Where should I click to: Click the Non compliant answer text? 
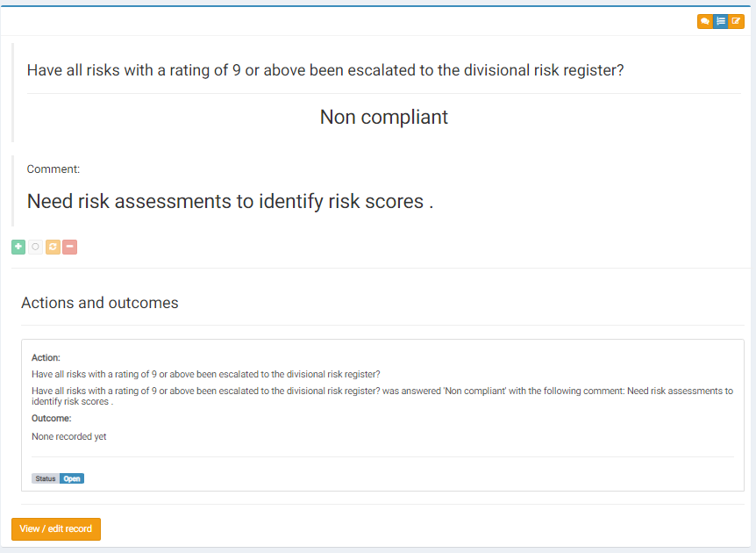click(384, 118)
